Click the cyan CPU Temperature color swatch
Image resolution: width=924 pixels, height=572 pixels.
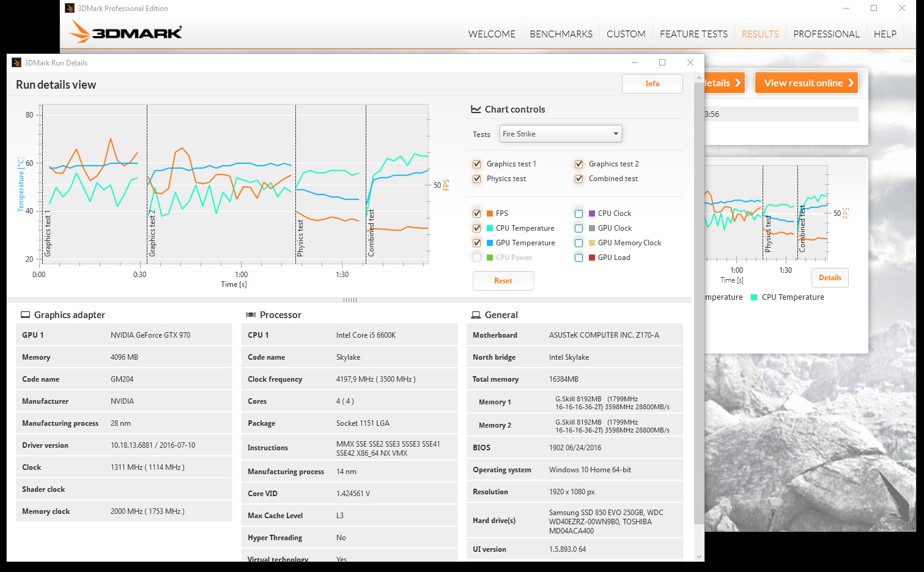[490, 228]
